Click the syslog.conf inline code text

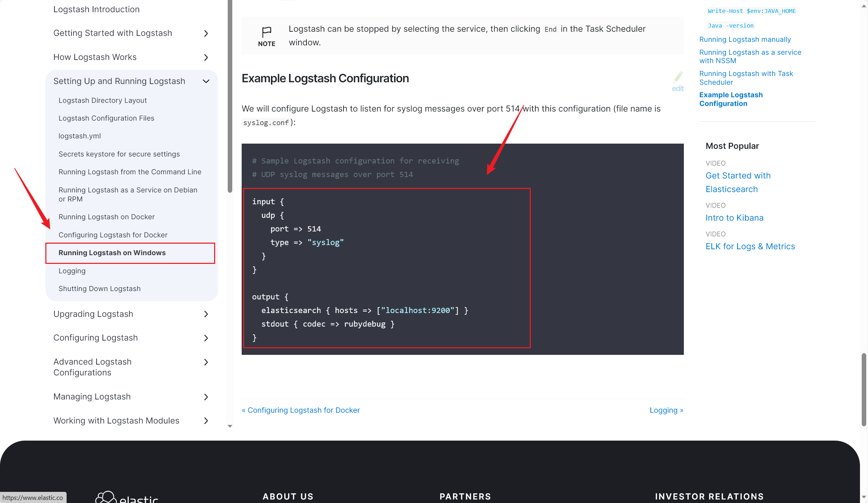pyautogui.click(x=266, y=123)
